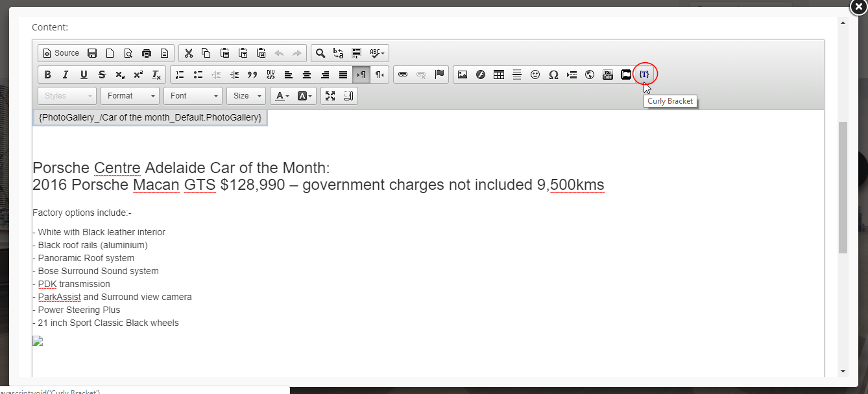Image resolution: width=868 pixels, height=394 pixels.
Task: Click the vertical scrollbar thumb
Action: 843,187
